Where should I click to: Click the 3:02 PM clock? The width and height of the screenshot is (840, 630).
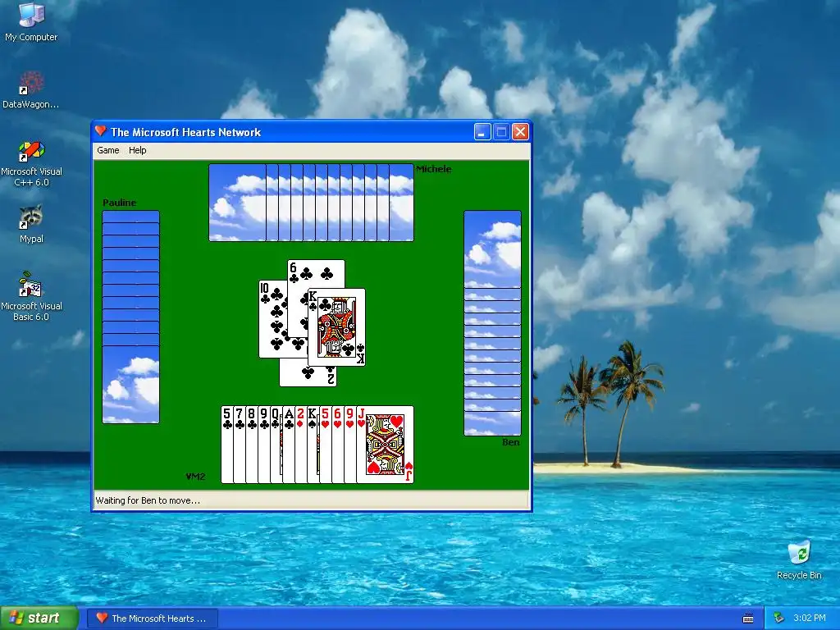tap(810, 618)
